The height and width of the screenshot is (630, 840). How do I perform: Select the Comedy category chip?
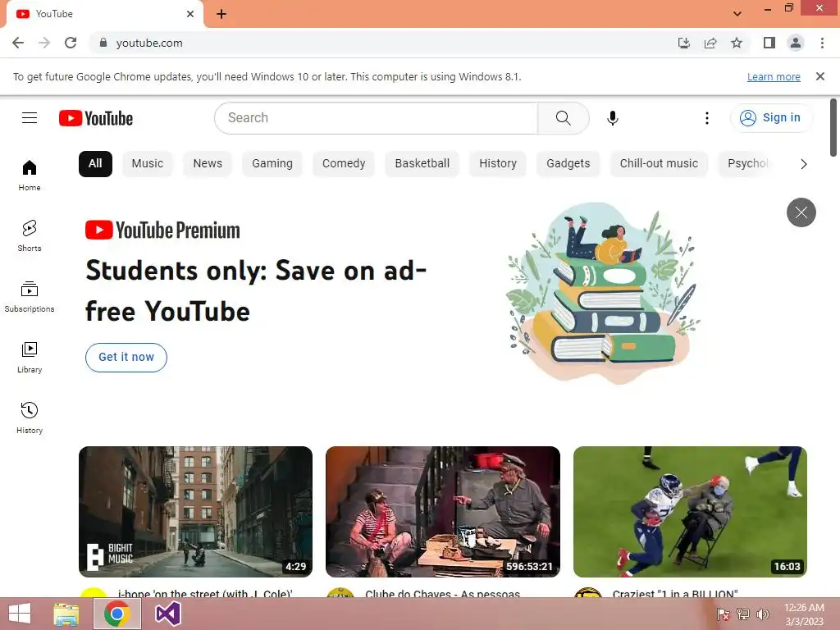point(344,163)
